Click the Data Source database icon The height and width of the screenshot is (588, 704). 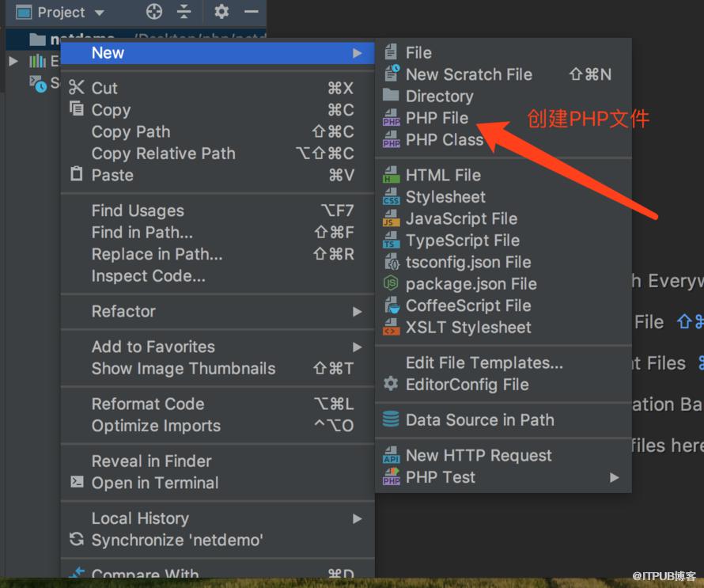pyautogui.click(x=391, y=419)
